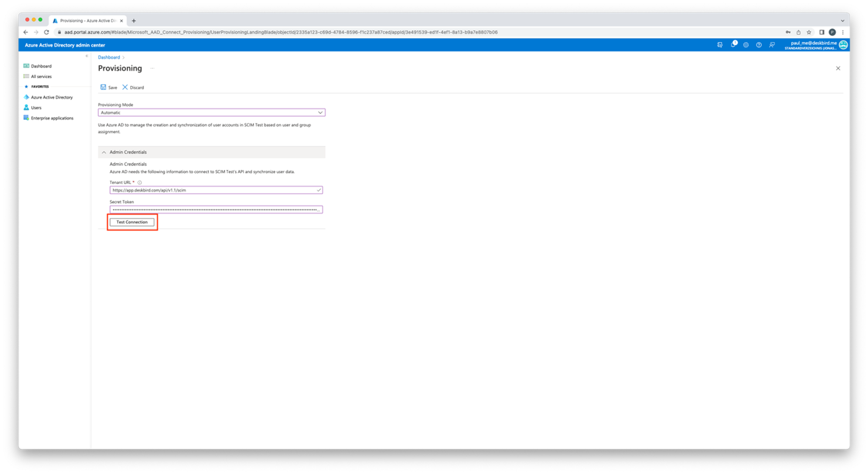Go to Enterprise applications
The image size is (868, 473).
point(52,118)
